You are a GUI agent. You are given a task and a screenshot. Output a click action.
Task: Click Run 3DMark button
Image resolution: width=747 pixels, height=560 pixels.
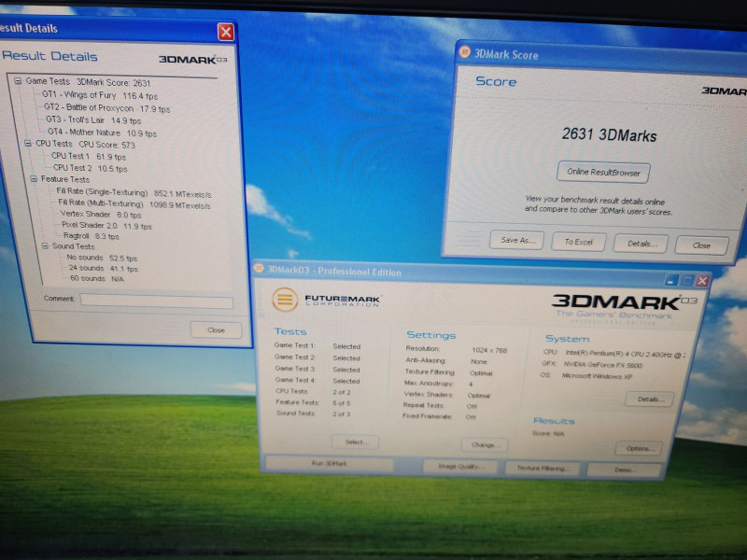click(x=330, y=463)
